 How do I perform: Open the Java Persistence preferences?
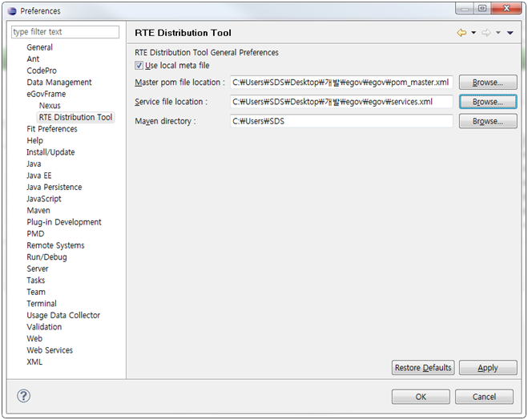(54, 187)
